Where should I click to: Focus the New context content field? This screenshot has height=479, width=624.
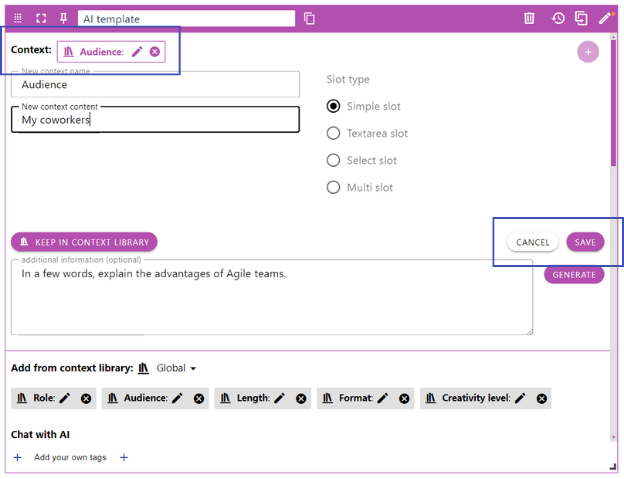pos(155,120)
